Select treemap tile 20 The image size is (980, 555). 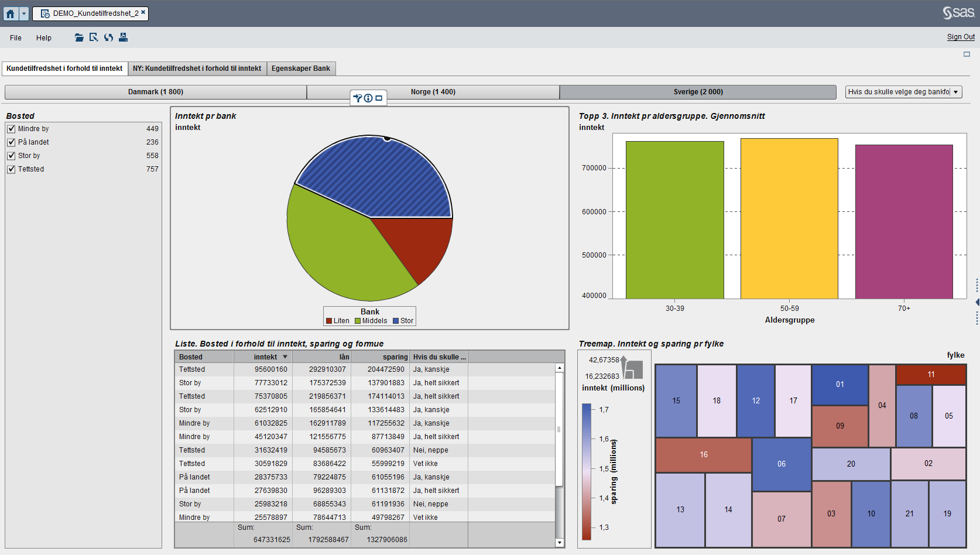pos(851,464)
